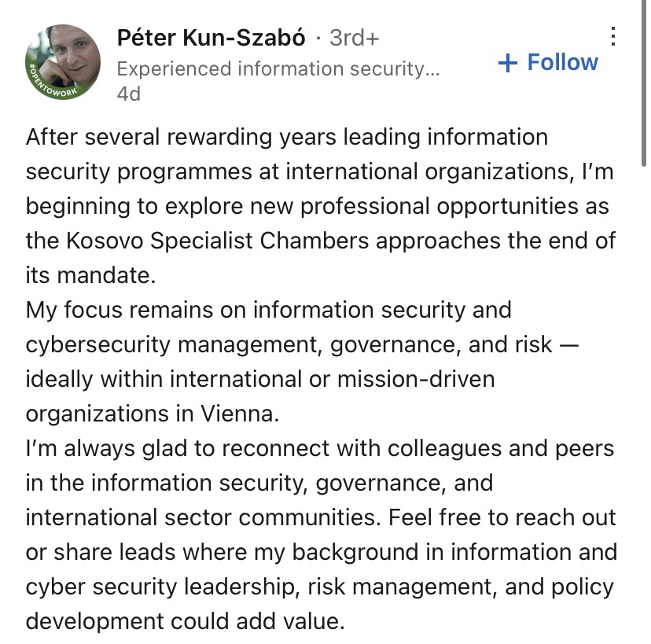Click the paragraph starting "After several rewarding years"
This screenshot has height=644, width=651.
pyautogui.click(x=287, y=137)
